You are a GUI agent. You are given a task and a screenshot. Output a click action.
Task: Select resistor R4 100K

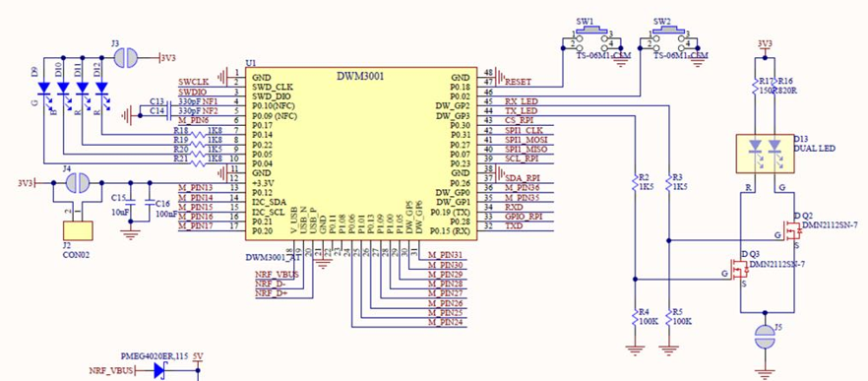[x=636, y=318]
